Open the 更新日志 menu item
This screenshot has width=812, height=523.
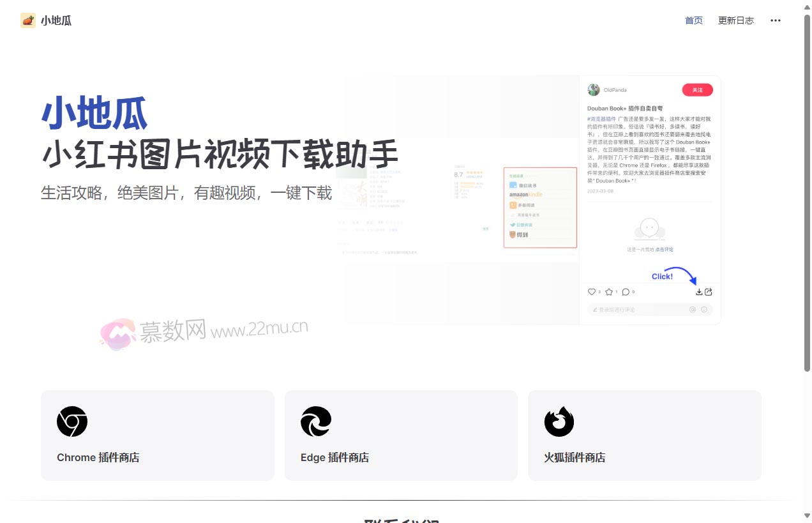(735, 20)
